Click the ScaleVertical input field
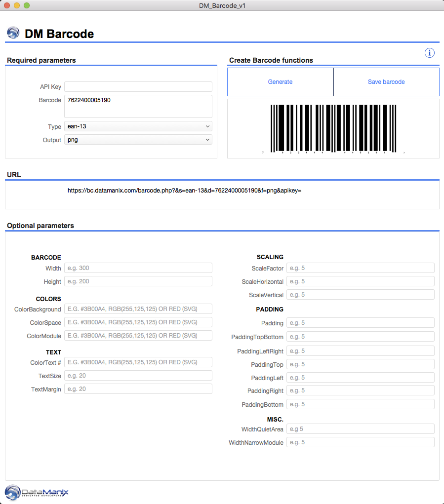The width and height of the screenshot is (444, 504). tap(361, 295)
